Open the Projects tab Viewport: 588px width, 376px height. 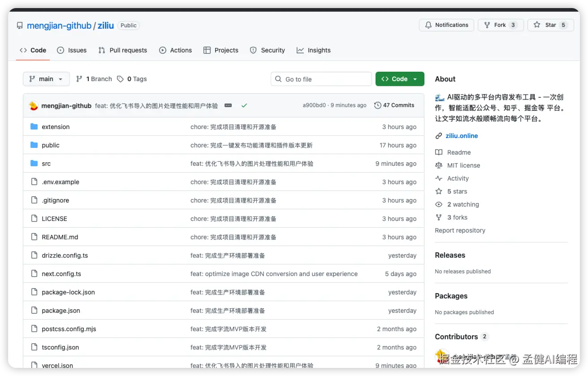tap(220, 50)
